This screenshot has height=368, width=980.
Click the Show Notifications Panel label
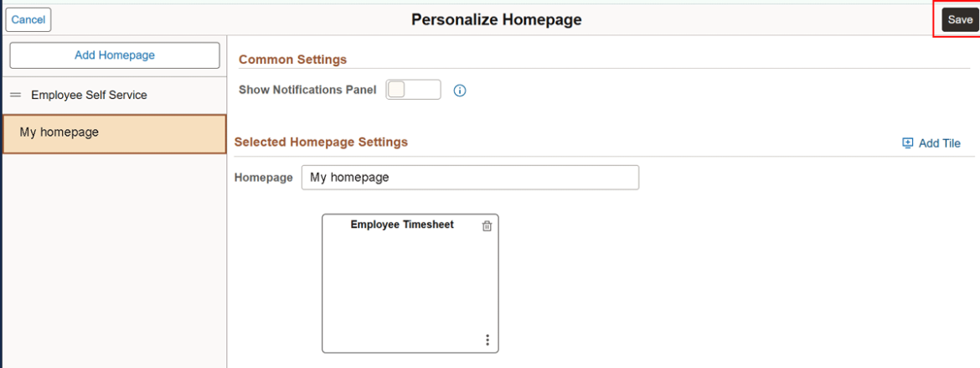[x=307, y=90]
